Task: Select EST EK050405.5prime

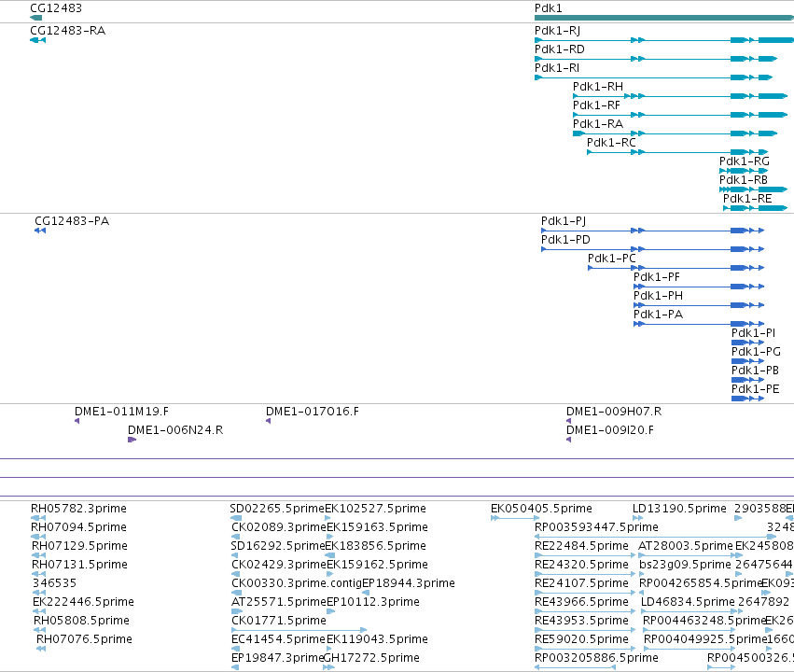Action: click(x=541, y=509)
